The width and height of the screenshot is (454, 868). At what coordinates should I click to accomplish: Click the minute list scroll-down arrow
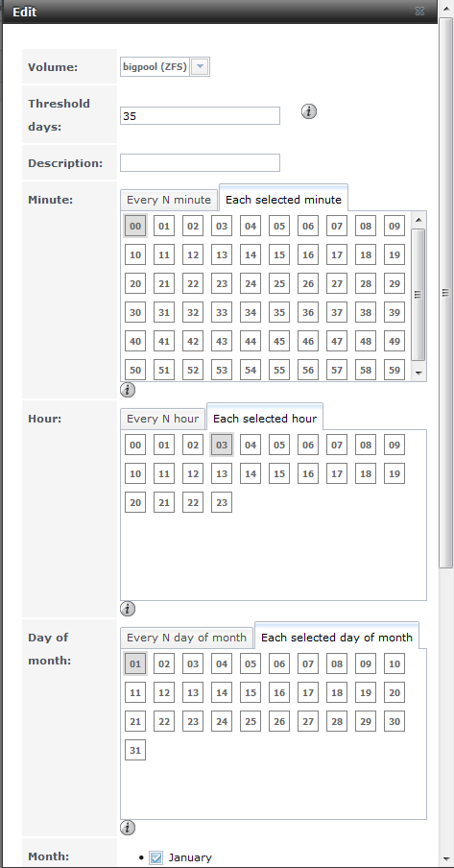point(418,373)
